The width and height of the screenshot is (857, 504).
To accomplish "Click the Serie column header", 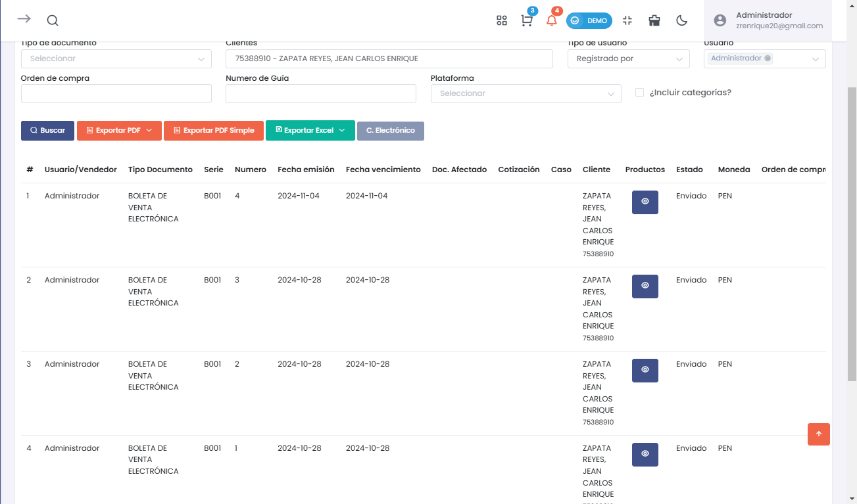I will pyautogui.click(x=214, y=170).
